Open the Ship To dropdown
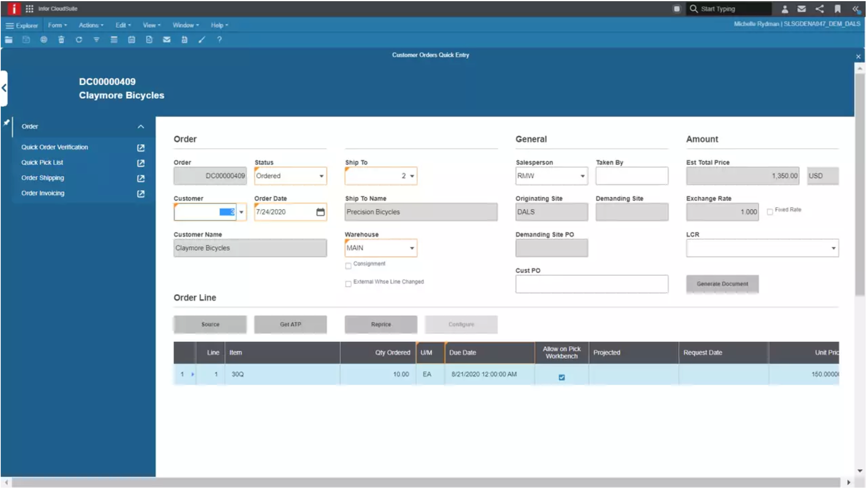Viewport: 868px width, 488px height. pyautogui.click(x=412, y=176)
